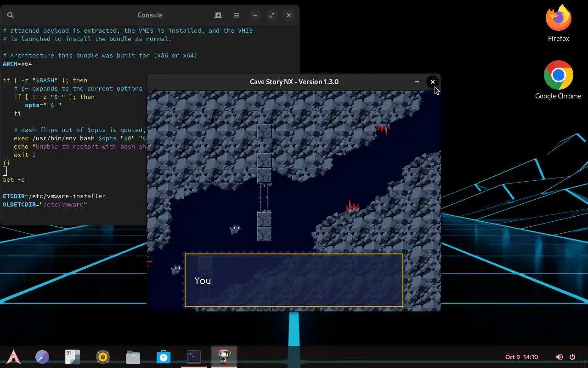Close the Console window

pos(289,15)
